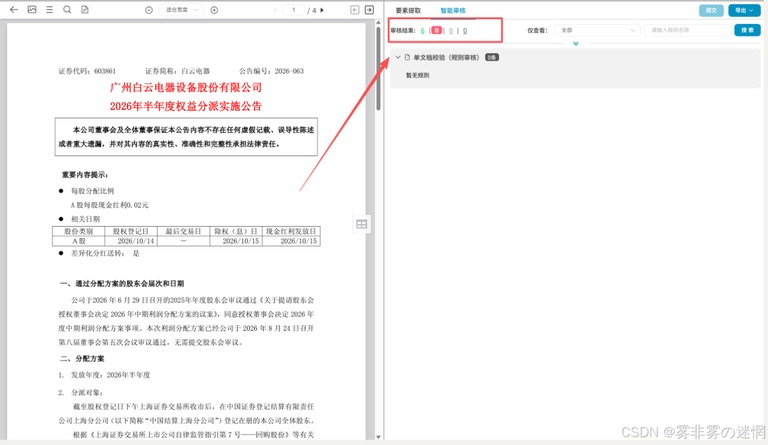
Task: Click the heading 2026年半年度权益分派实施公告
Action: click(x=186, y=106)
